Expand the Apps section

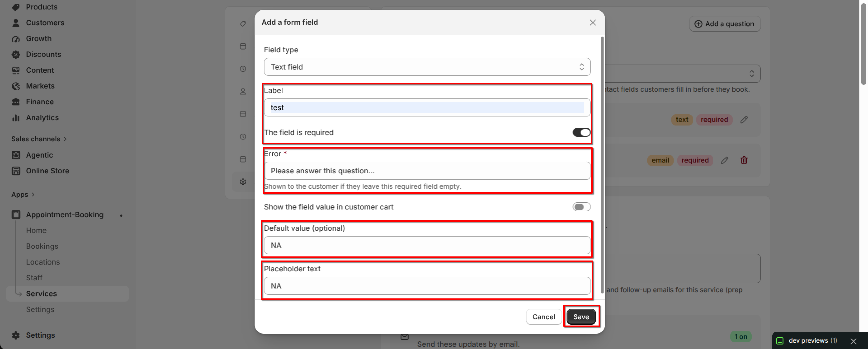coord(23,195)
